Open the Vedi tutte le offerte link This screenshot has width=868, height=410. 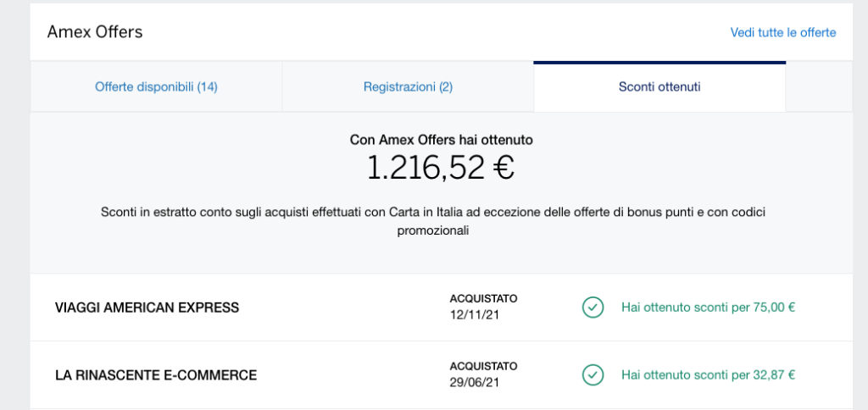point(782,33)
